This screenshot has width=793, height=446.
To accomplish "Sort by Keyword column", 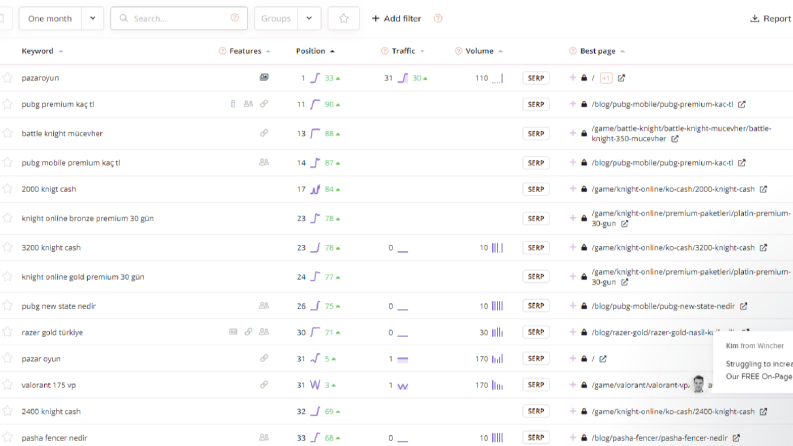I will click(42, 51).
